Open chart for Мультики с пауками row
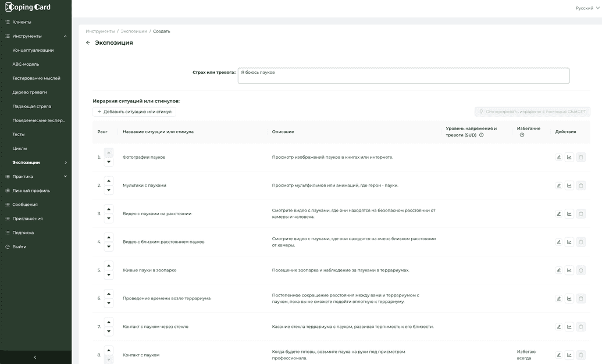 [569, 185]
